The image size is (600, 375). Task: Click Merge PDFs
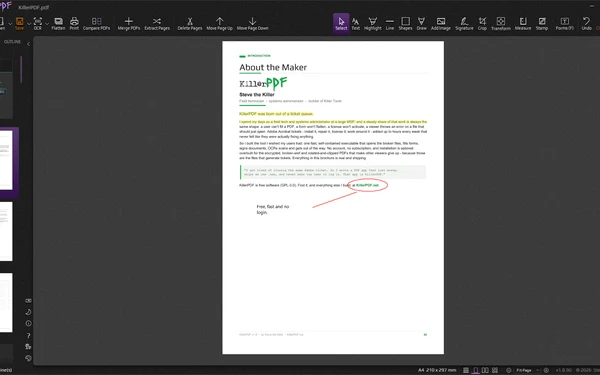click(x=129, y=23)
